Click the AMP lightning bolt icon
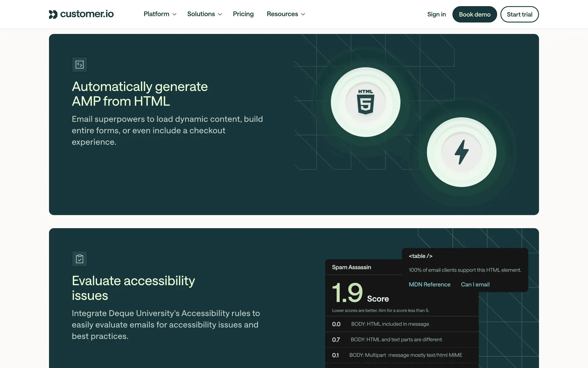The width and height of the screenshot is (588, 368). (x=461, y=152)
